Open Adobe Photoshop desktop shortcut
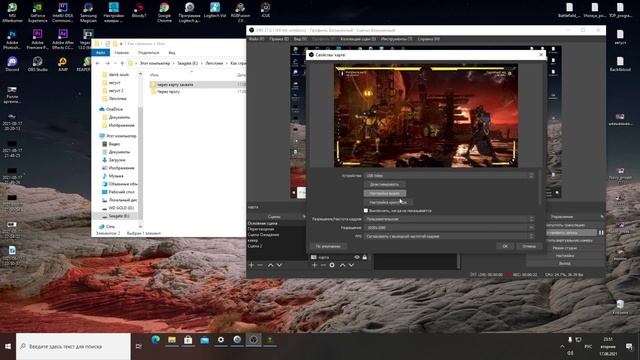This screenshot has width=640, height=360. [12, 40]
